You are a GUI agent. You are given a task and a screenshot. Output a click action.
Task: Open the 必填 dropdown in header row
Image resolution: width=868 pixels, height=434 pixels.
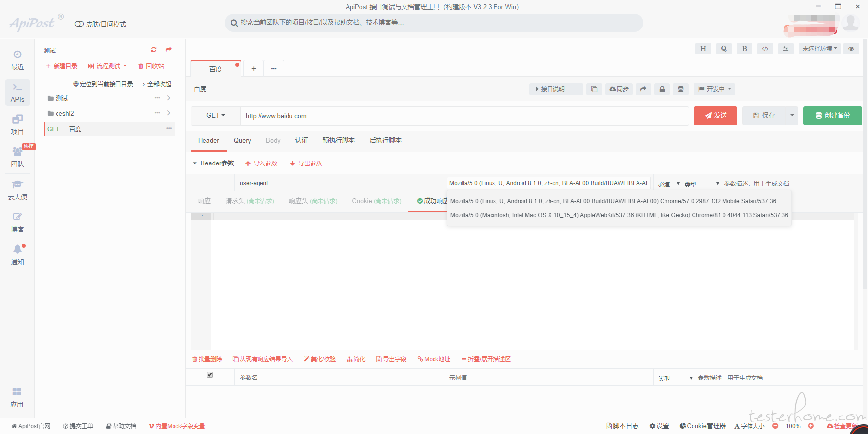click(669, 184)
